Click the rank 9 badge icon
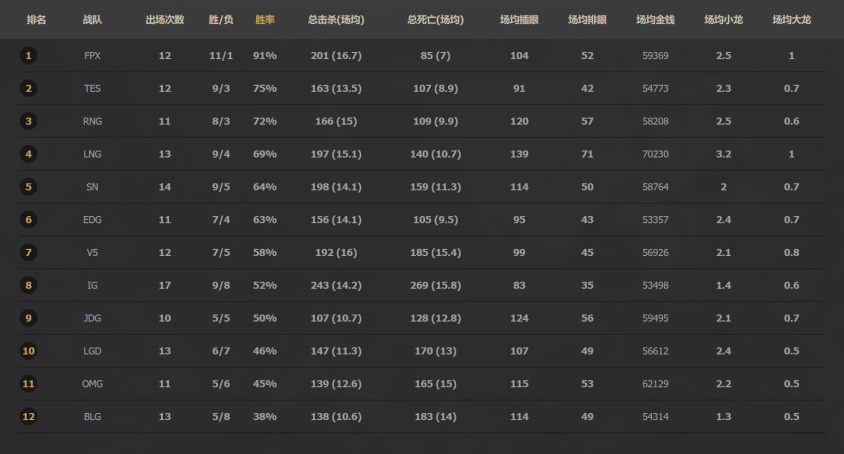 tap(29, 318)
